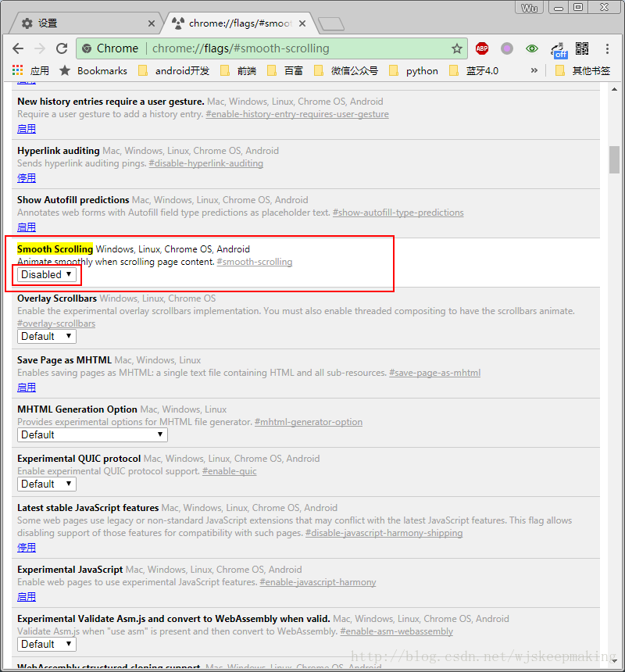
Task: Reload the current page
Action: point(62,48)
